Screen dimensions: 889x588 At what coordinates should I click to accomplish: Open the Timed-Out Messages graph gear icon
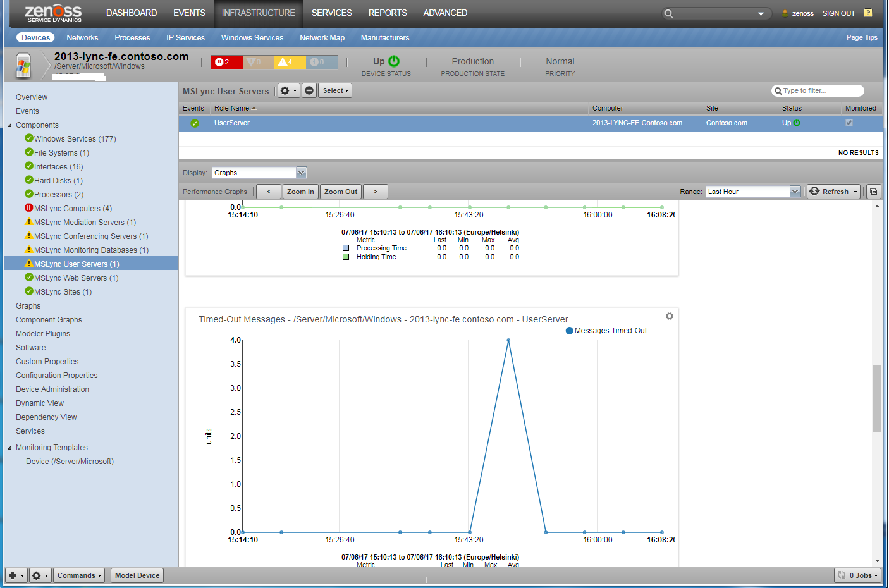tap(670, 316)
